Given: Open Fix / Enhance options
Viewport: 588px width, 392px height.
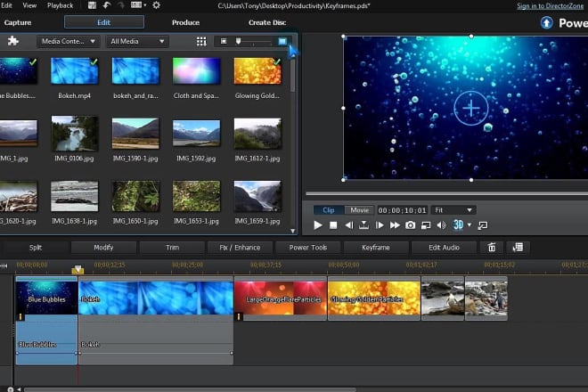Looking at the screenshot, I should [240, 247].
